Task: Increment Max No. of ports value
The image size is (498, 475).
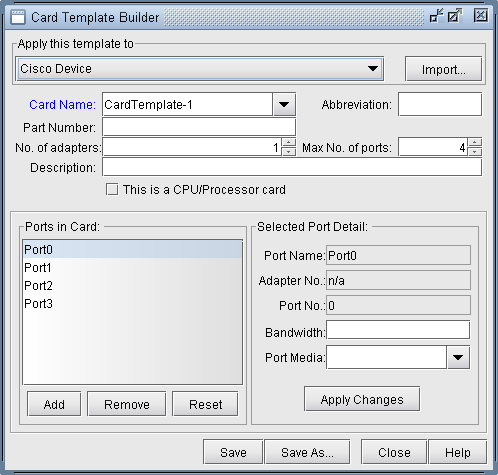Action: (x=475, y=142)
